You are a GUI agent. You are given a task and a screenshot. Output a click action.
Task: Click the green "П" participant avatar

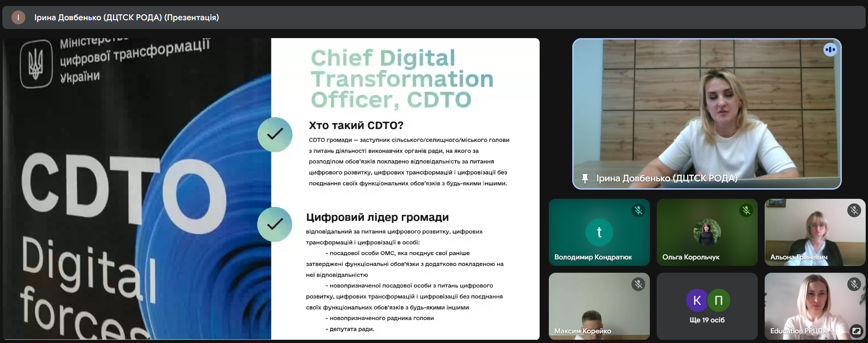coord(719,300)
